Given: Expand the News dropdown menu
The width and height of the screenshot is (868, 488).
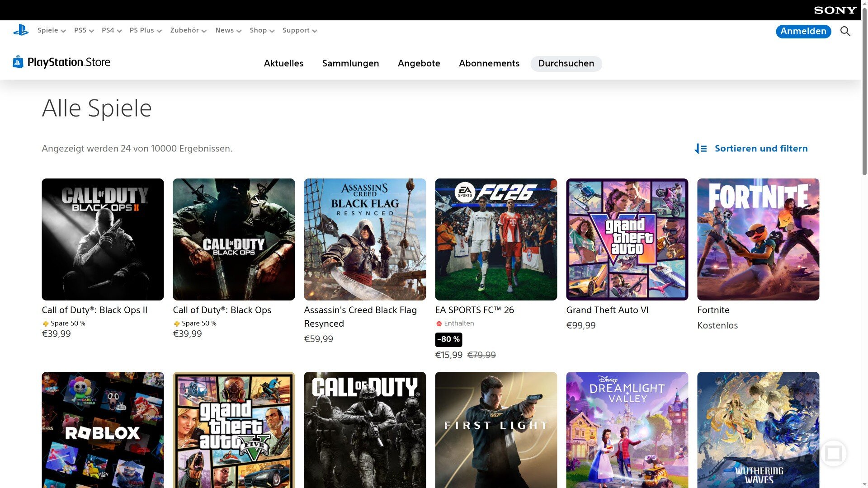Looking at the screenshot, I should click(x=229, y=30).
